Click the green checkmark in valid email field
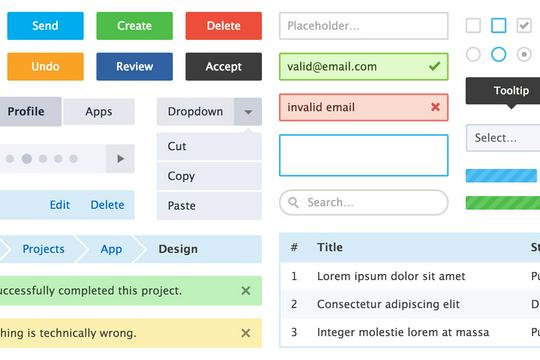Image resolution: width=540 pixels, height=360 pixels. [435, 66]
